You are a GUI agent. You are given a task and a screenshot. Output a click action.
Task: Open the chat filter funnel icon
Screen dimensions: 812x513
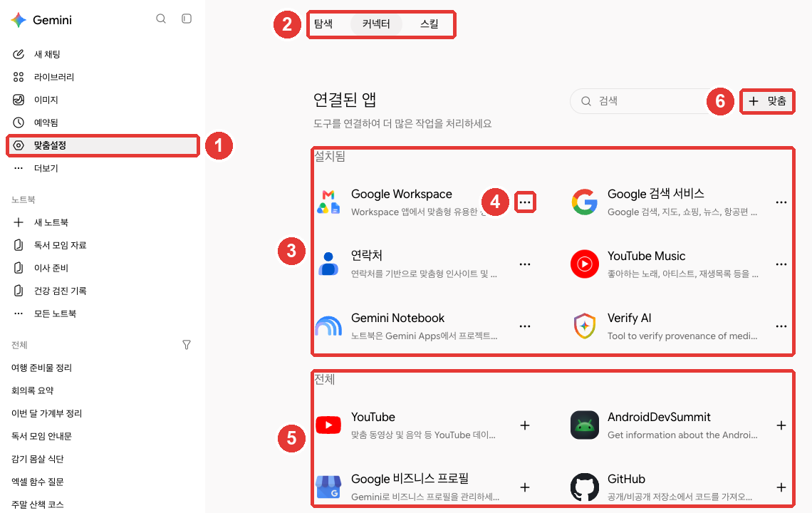pos(187,345)
